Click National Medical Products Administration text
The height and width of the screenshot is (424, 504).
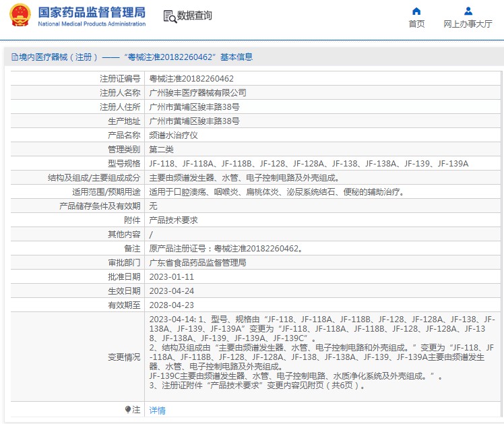[92, 24]
